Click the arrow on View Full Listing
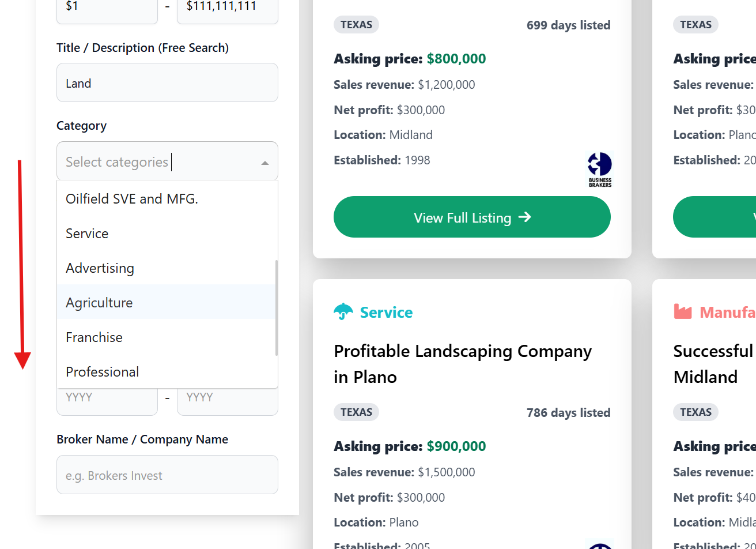The height and width of the screenshot is (549, 756). [524, 217]
